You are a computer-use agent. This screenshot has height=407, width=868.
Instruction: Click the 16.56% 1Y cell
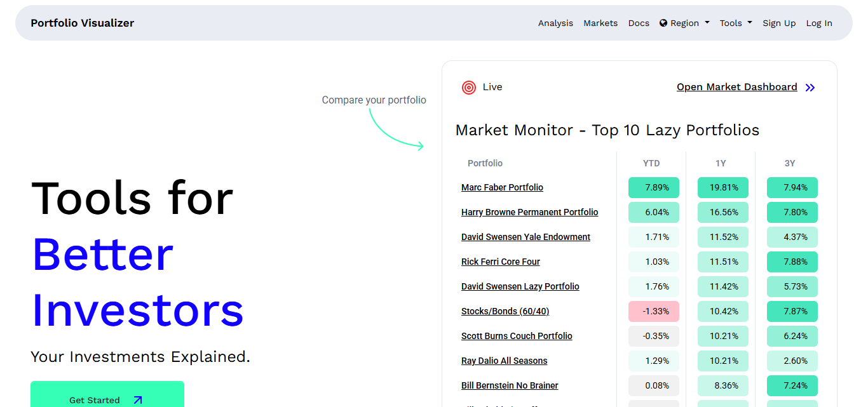(723, 212)
